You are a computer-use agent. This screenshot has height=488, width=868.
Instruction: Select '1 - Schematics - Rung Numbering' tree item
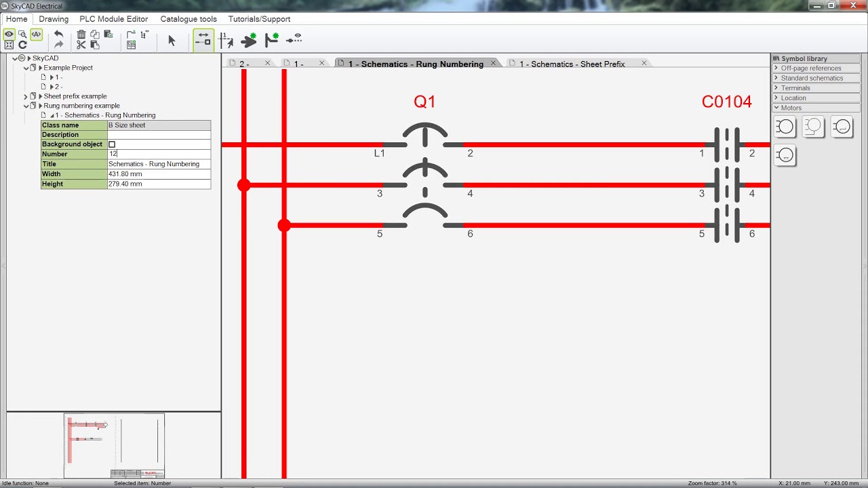[x=105, y=115]
